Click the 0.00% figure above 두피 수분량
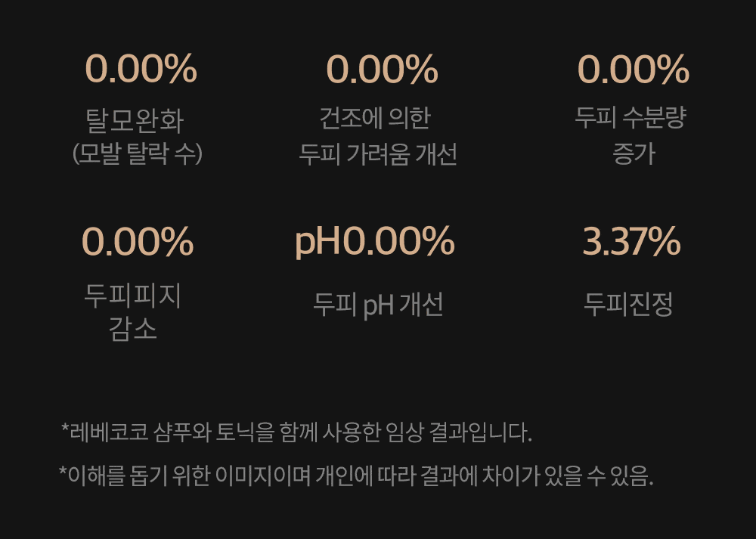This screenshot has height=539, width=756. point(633,70)
